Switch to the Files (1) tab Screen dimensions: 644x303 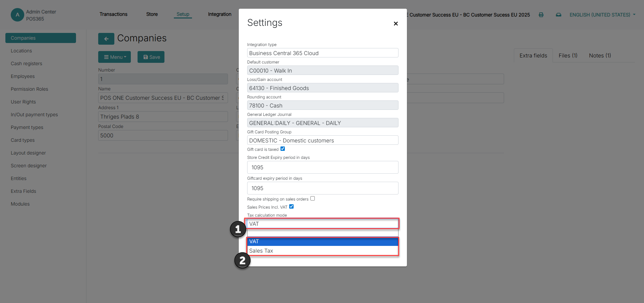568,56
